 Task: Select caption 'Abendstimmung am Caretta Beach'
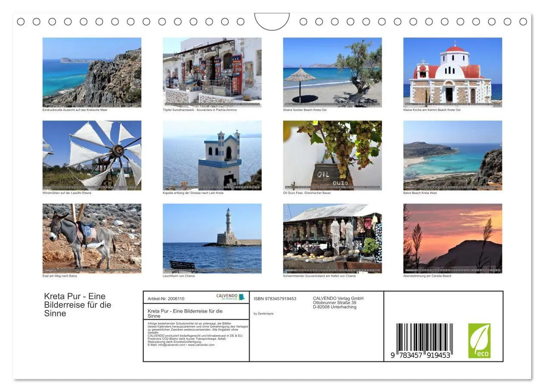[x=427, y=276]
